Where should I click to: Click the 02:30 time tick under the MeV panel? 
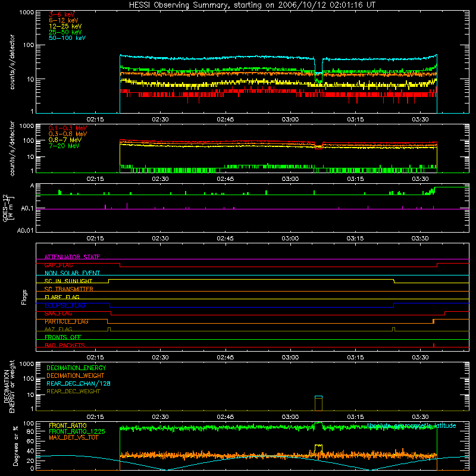160,179
